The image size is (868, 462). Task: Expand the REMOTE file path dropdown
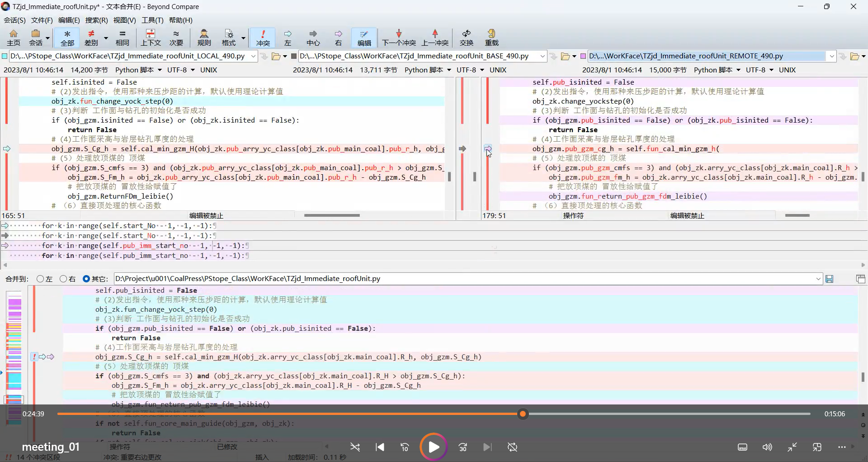click(x=831, y=56)
